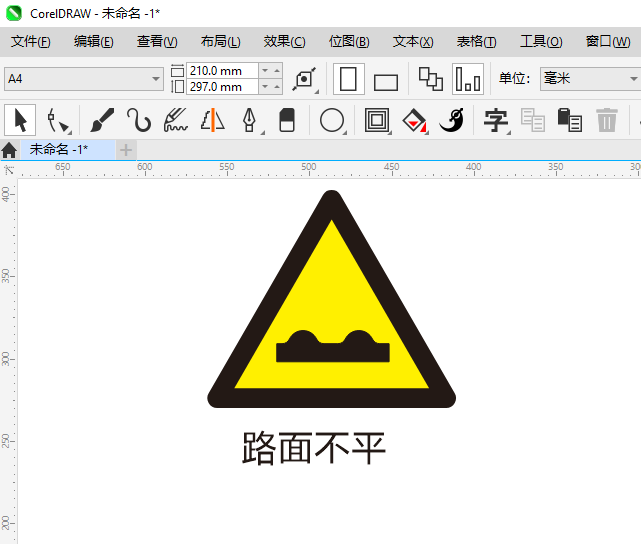Open the 文件(F) menu
Screen dimensions: 641x544
(x=31, y=42)
